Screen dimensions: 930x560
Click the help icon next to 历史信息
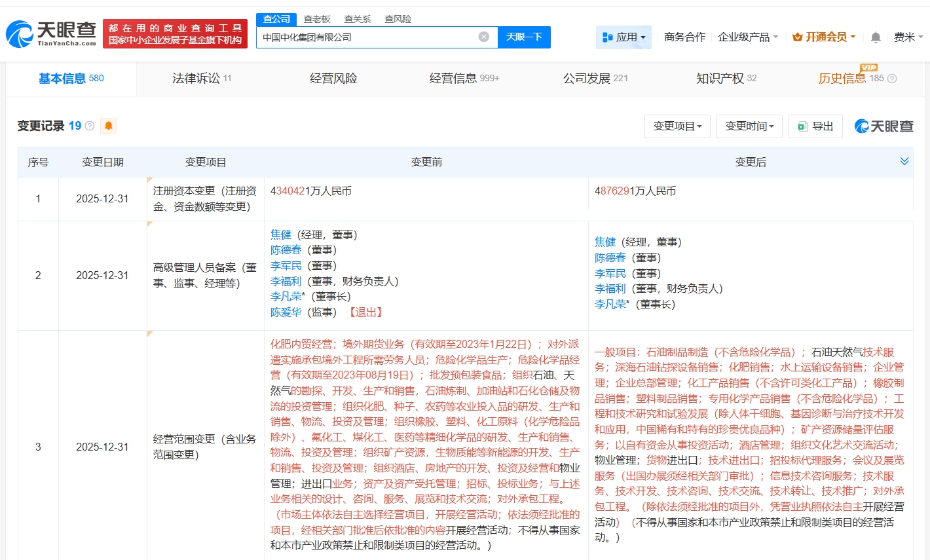pyautogui.click(x=892, y=79)
